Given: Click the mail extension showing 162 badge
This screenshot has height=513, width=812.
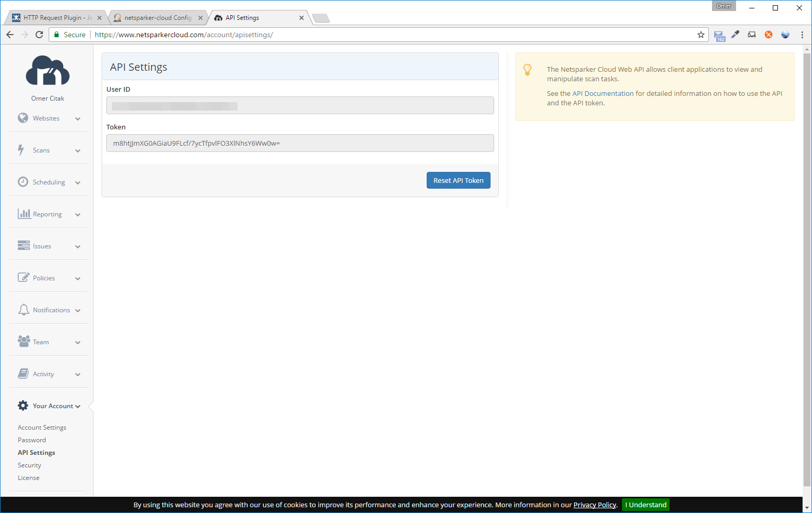Looking at the screenshot, I should coord(718,35).
